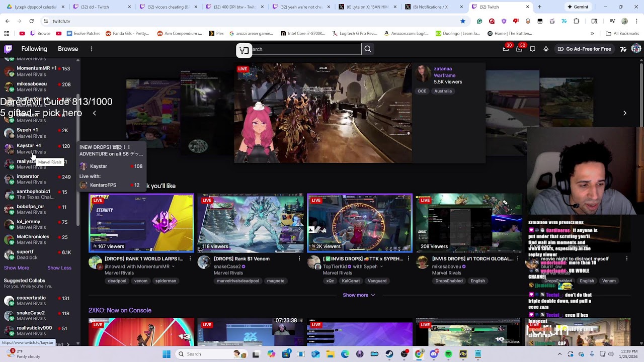Open zatanaa channel link
The image size is (644, 362).
(443, 69)
